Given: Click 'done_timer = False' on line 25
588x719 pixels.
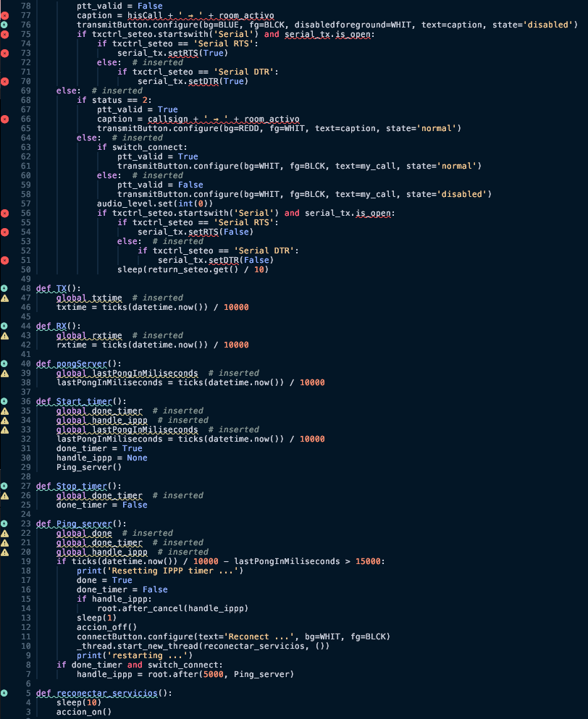Looking at the screenshot, I should click(102, 505).
